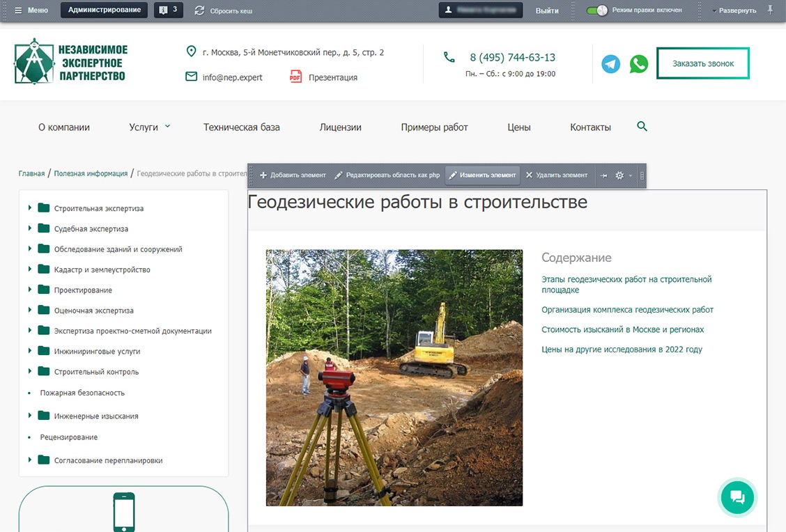Click the geodesic survey photo

[x=394, y=377]
